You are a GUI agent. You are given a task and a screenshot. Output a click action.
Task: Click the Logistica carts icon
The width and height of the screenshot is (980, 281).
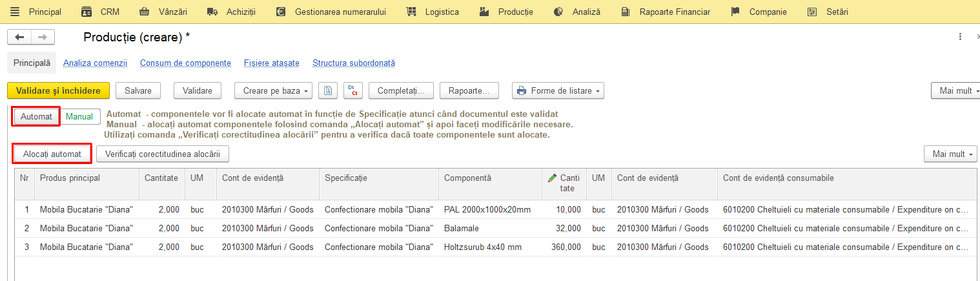click(411, 12)
